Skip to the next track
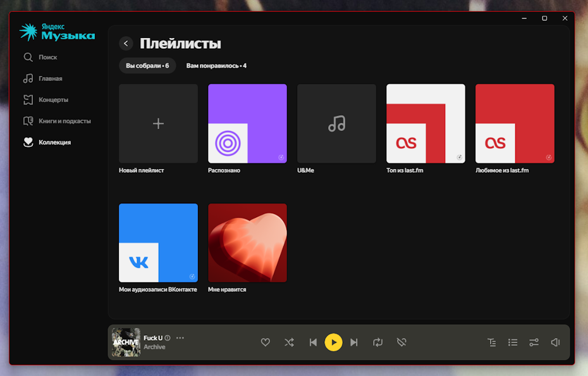Viewport: 588px width, 376px height. [354, 342]
